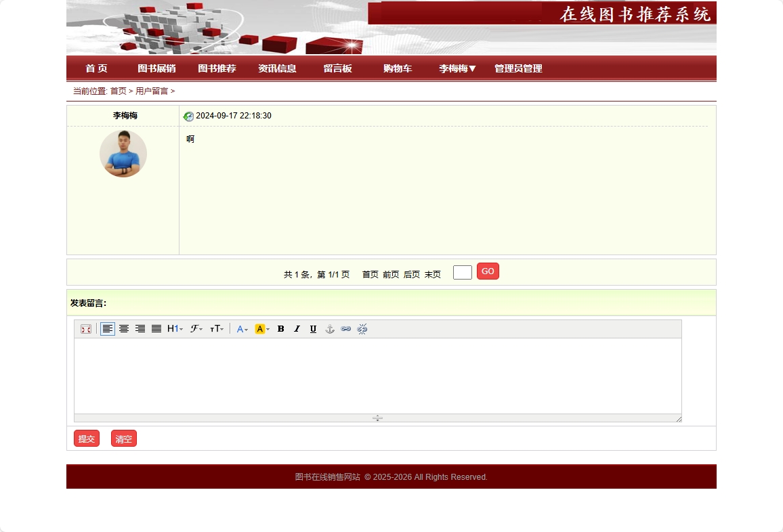Insert an anchor with anchor icon
The width and height of the screenshot is (783, 532).
tap(330, 329)
